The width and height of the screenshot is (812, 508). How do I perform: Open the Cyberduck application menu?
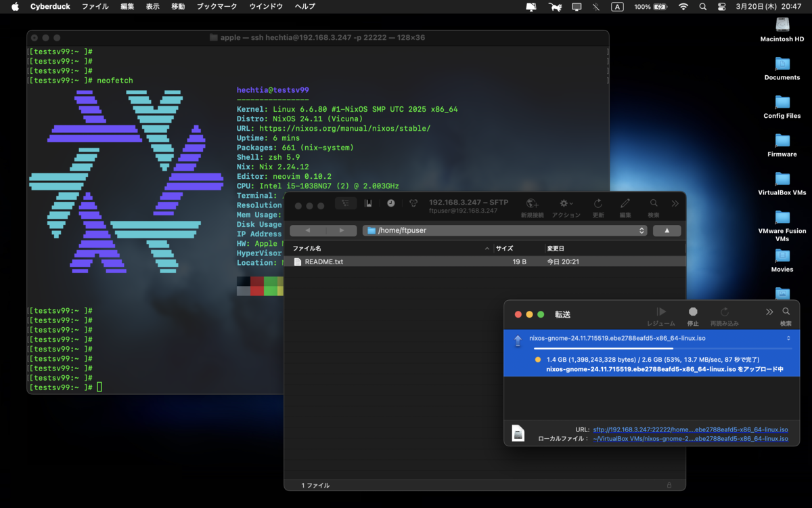(50, 6)
